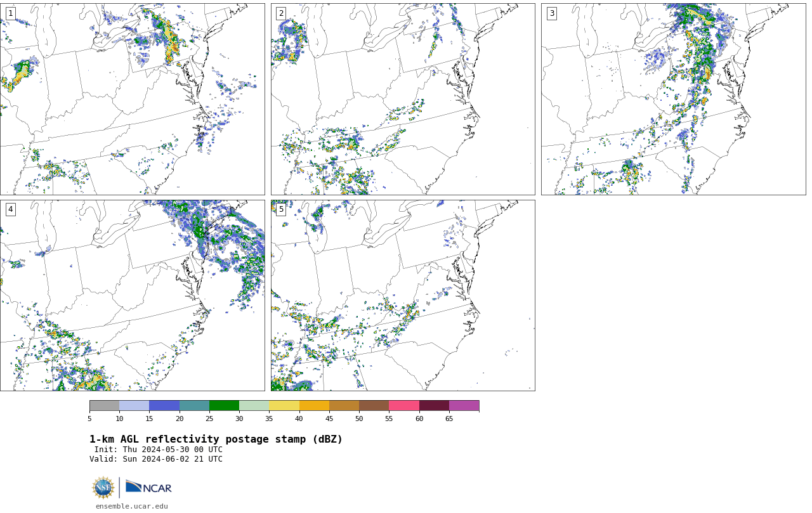This screenshot has width=812, height=513.
Task: Click the light lavender 10-15 dBZ swatch
Action: coord(134,406)
